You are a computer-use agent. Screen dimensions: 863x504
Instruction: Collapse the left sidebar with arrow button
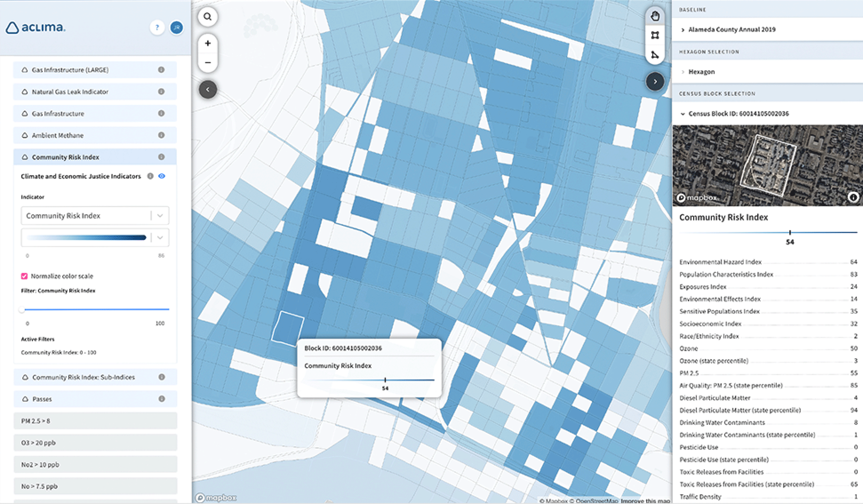[208, 89]
